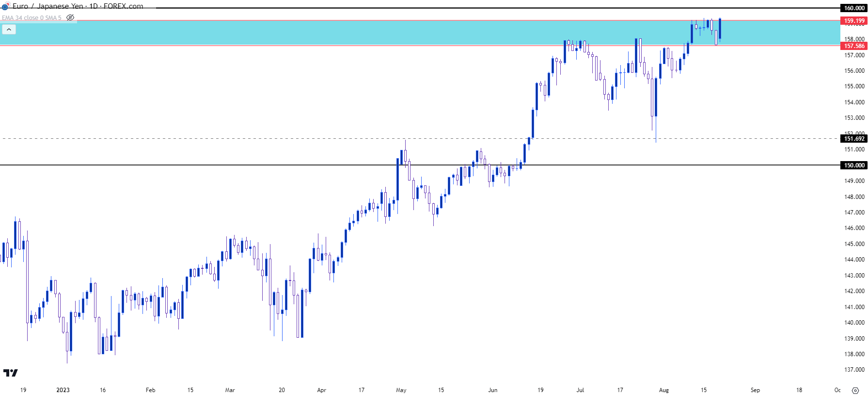
Task: Click the Sep label on the time axis
Action: (x=755, y=390)
